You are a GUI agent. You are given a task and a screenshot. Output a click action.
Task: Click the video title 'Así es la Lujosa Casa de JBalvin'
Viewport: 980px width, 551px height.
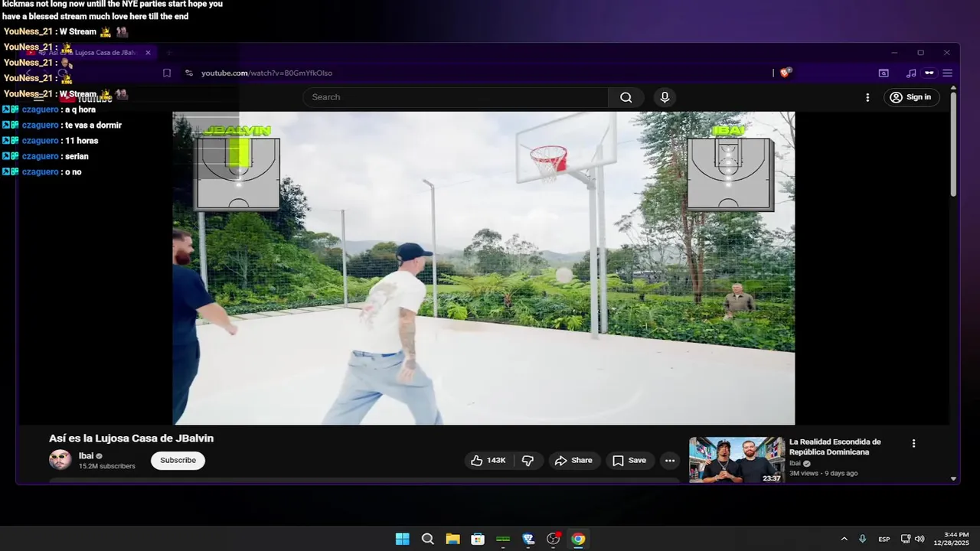(x=131, y=439)
